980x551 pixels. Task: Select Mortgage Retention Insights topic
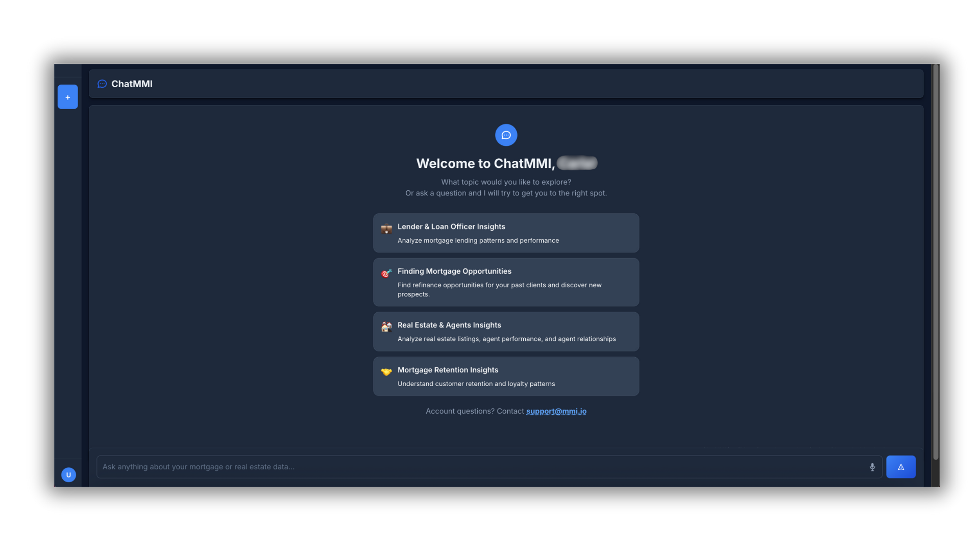[x=448, y=370]
